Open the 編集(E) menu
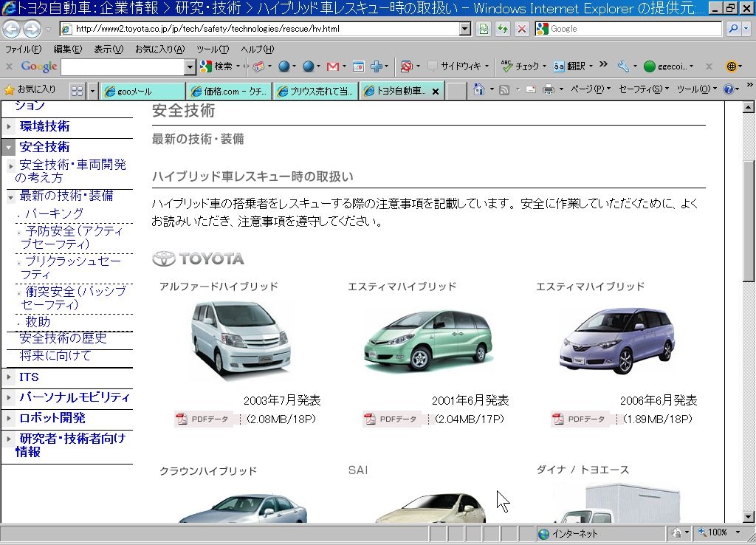The image size is (756, 545). click(x=67, y=49)
